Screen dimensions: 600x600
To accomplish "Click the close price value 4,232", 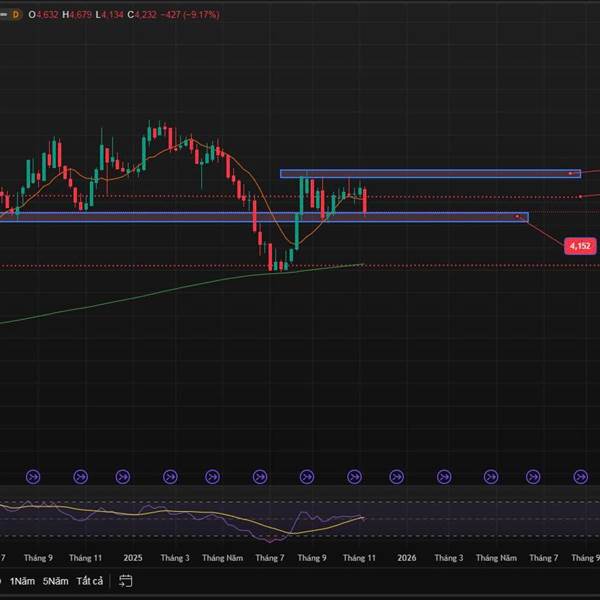I will 146,15.
